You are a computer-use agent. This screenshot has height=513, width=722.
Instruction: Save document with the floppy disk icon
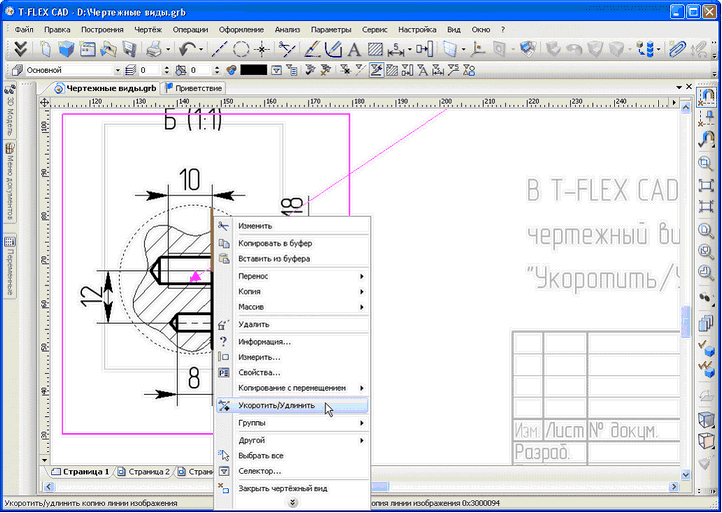(x=129, y=49)
